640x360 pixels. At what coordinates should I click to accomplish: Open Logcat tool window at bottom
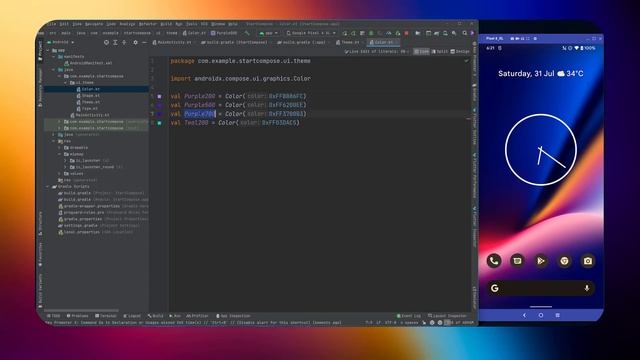point(132,316)
